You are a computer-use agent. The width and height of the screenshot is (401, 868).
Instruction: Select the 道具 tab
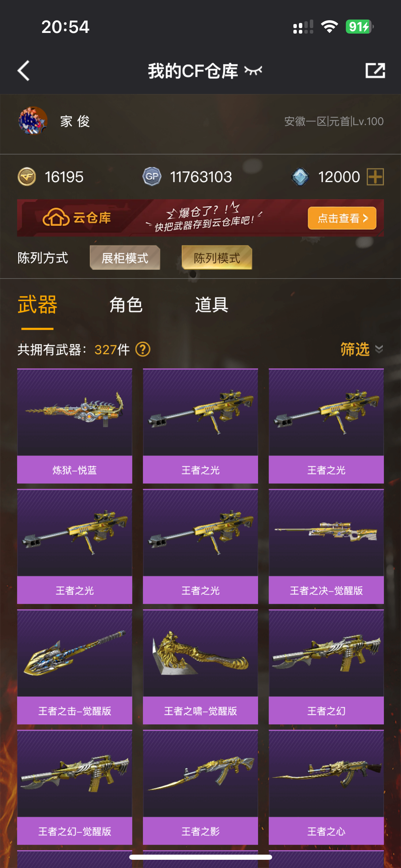211,305
